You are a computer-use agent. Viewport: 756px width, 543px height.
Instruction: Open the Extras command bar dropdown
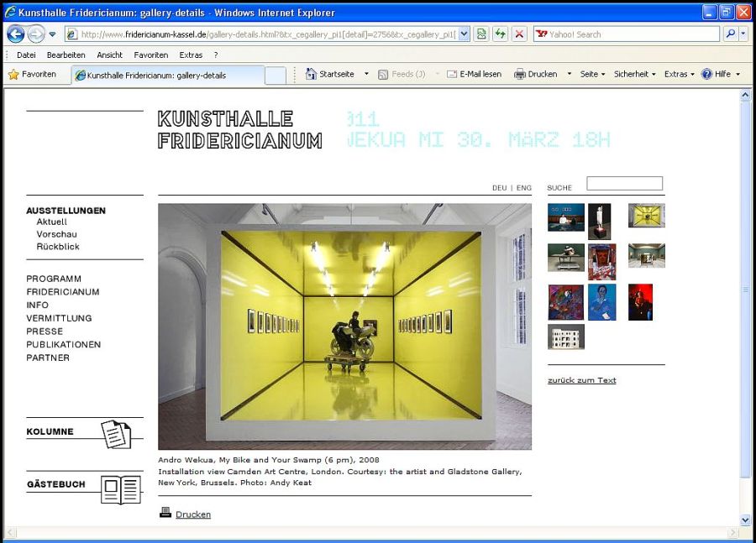click(x=680, y=74)
